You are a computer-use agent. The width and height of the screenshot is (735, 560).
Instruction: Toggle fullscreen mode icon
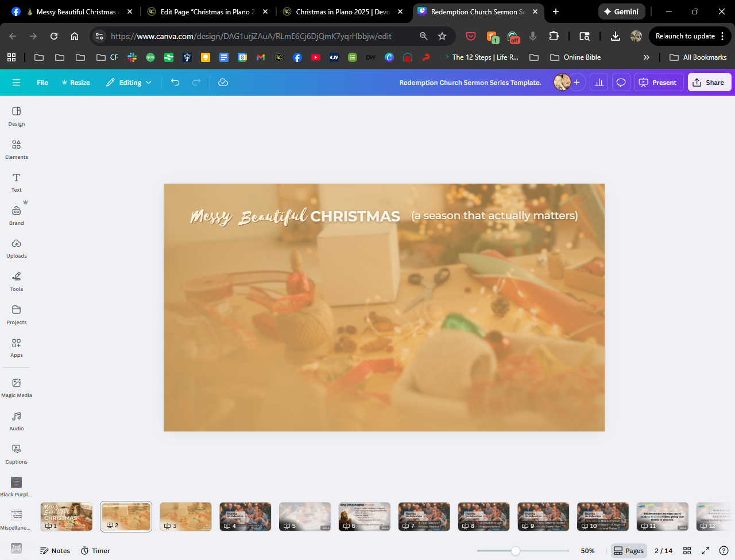click(x=705, y=551)
